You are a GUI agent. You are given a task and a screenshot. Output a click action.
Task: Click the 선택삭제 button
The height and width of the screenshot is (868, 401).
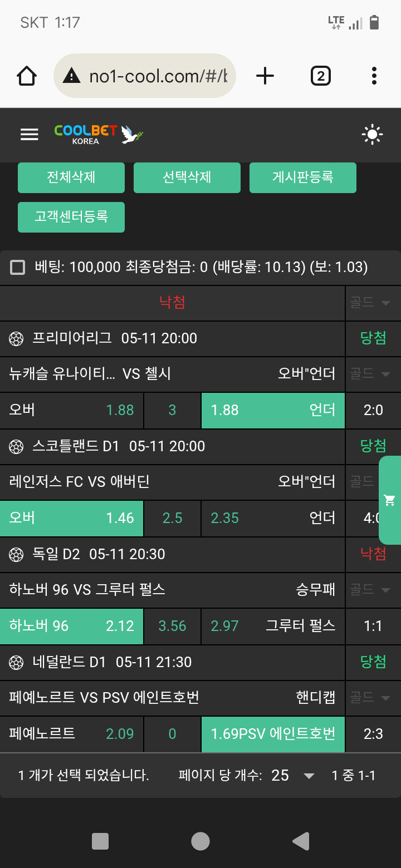(x=187, y=177)
